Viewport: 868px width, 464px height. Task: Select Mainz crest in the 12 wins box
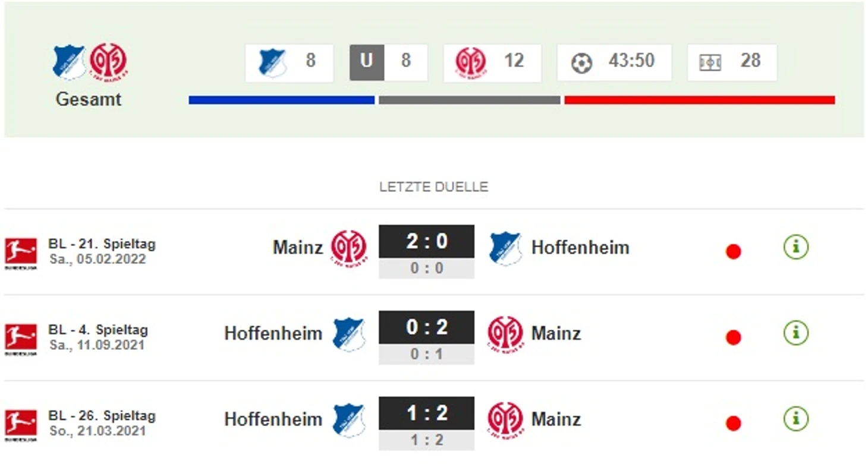tap(471, 62)
